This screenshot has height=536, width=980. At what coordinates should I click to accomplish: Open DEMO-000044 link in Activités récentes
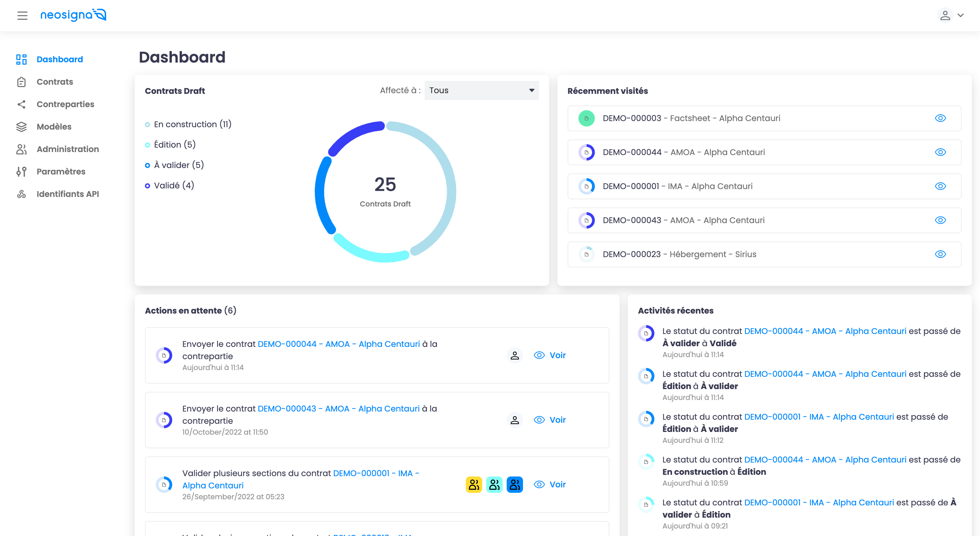[825, 331]
